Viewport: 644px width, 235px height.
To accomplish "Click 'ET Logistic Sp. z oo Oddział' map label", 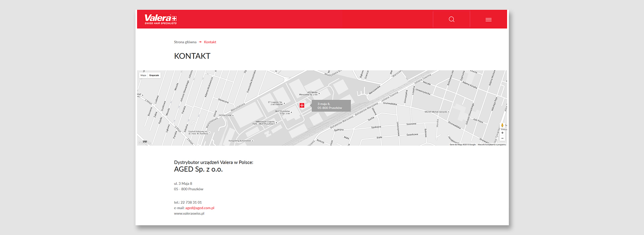I will coord(275,103).
